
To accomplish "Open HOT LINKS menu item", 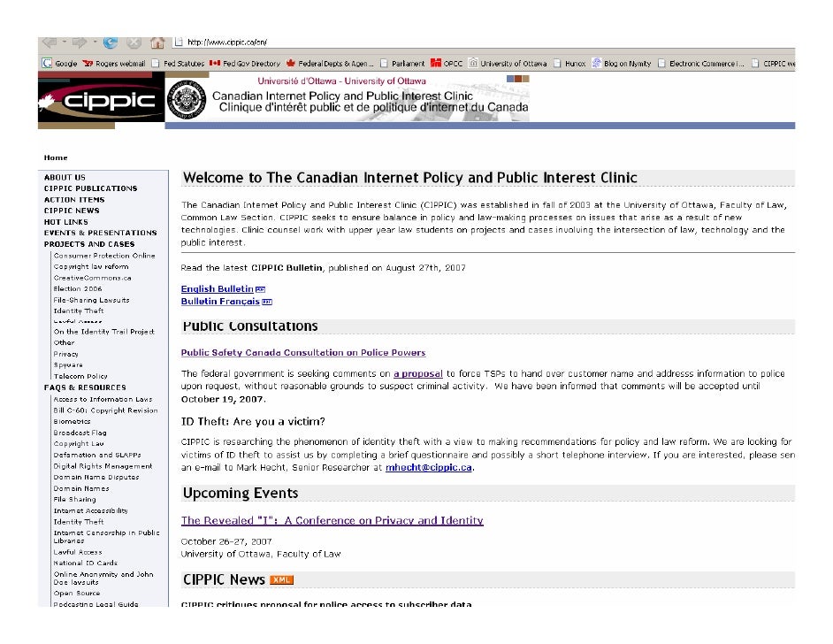I will tap(65, 222).
